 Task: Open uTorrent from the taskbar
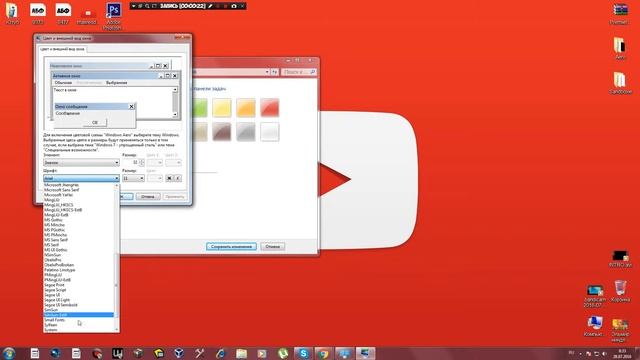(x=282, y=353)
